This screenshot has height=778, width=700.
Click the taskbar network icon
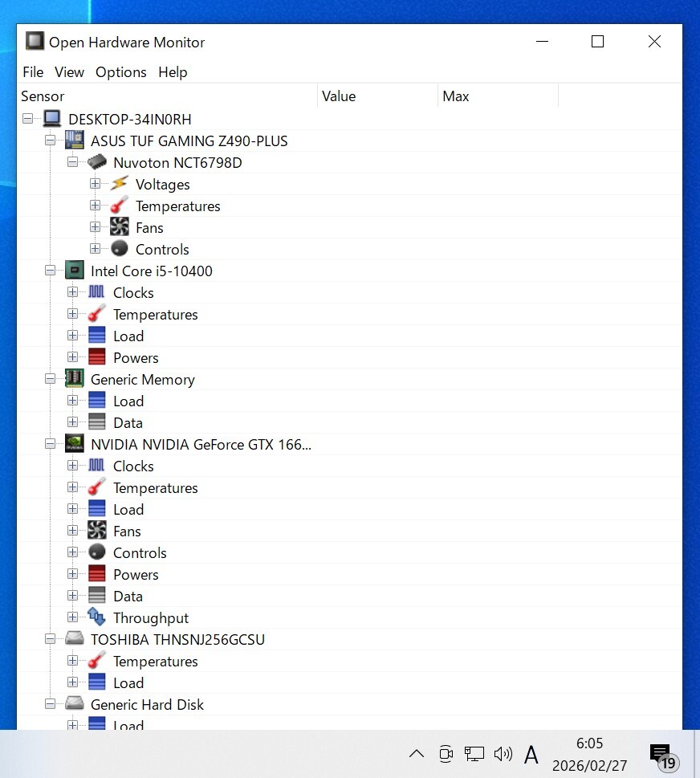474,754
